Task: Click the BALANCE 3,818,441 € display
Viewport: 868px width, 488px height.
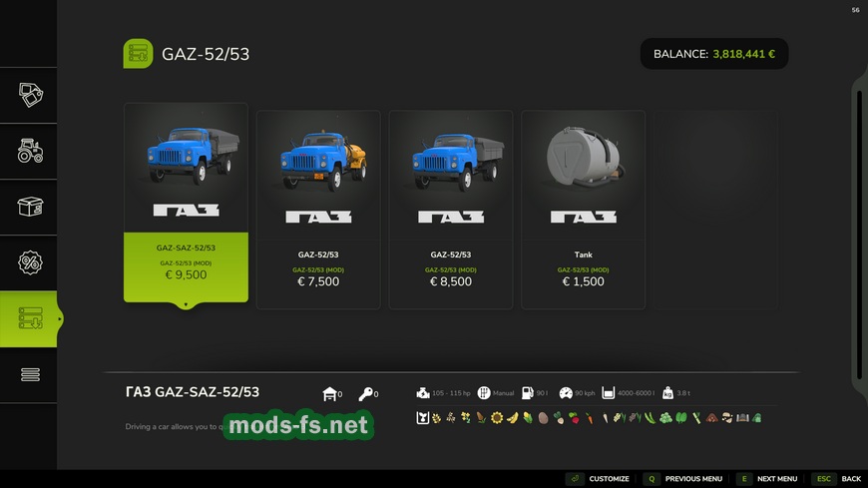Action: [x=714, y=54]
